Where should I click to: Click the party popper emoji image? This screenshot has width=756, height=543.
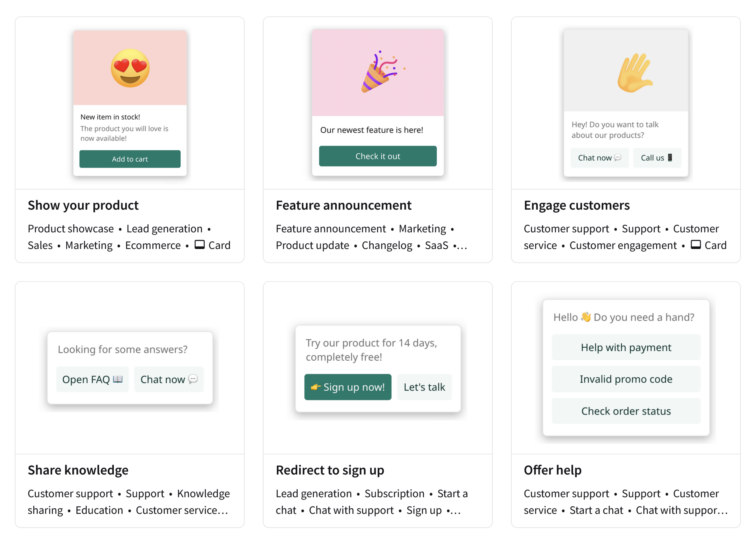point(383,72)
